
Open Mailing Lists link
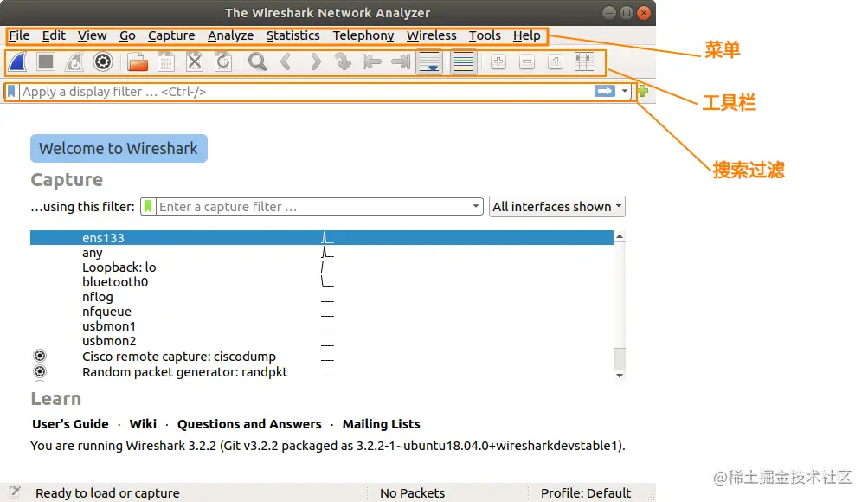tap(381, 424)
